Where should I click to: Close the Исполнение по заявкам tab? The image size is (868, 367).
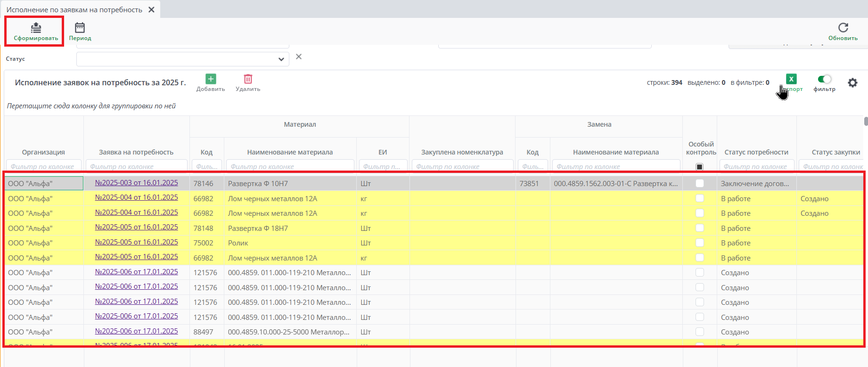151,10
